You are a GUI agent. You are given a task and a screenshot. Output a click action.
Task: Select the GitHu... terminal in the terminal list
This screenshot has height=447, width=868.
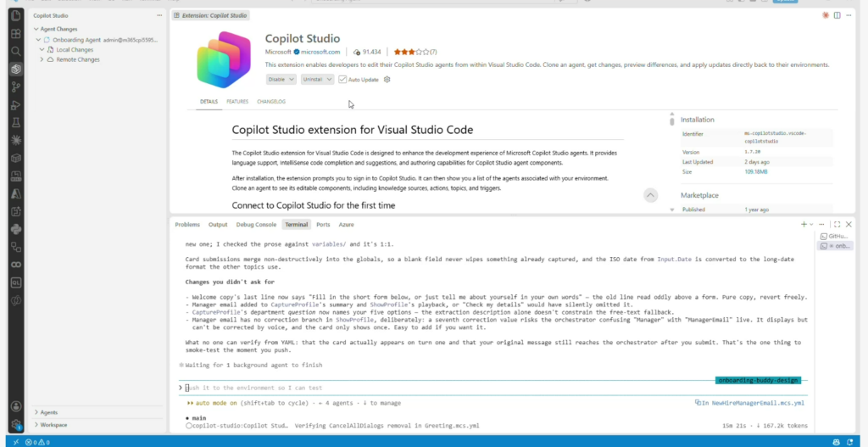click(x=835, y=236)
